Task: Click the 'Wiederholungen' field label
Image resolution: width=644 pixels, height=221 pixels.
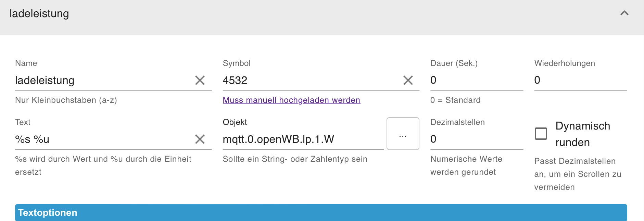Action: (565, 63)
